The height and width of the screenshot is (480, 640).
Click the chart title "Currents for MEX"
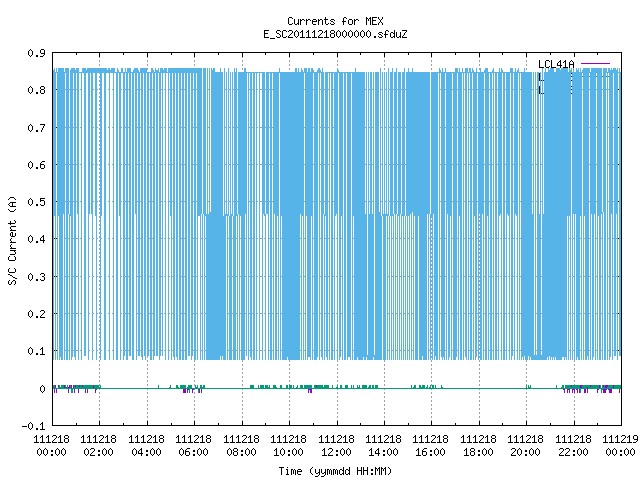pos(335,21)
